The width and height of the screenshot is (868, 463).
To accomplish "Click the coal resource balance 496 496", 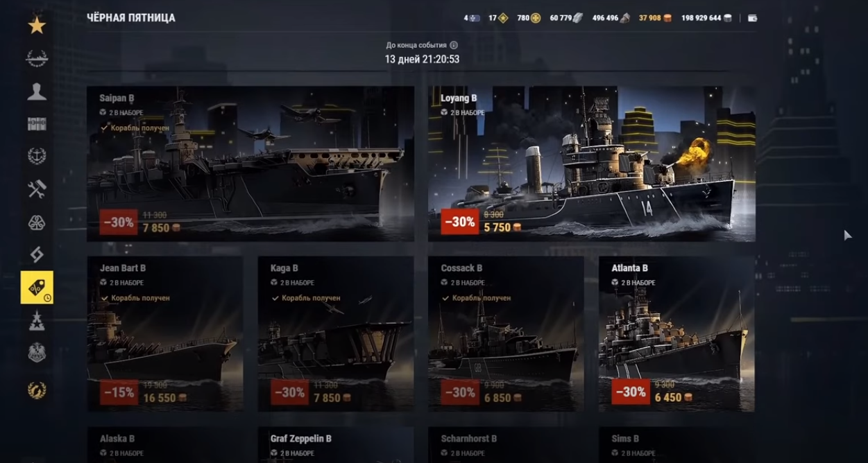I will coord(611,18).
